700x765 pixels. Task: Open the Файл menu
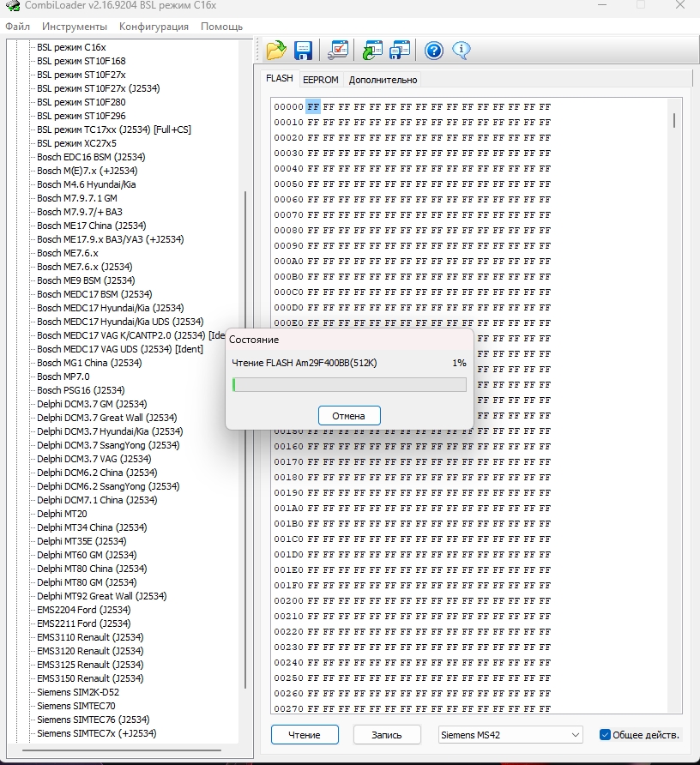pyautogui.click(x=17, y=27)
